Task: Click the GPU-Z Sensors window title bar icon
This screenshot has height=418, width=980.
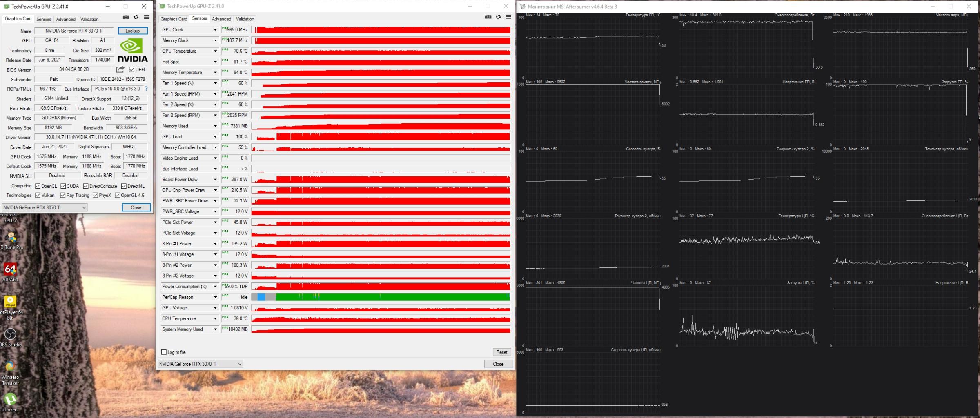Action: pyautogui.click(x=162, y=6)
